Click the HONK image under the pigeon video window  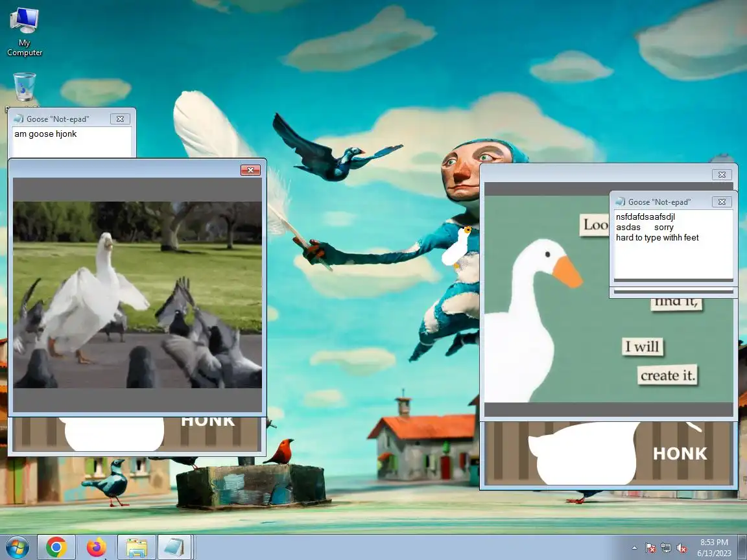click(137, 434)
